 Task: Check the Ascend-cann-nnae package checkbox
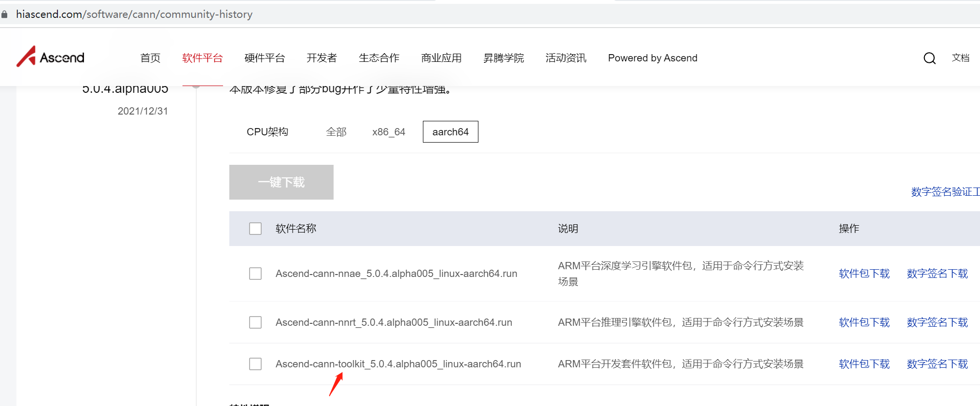pyautogui.click(x=255, y=274)
